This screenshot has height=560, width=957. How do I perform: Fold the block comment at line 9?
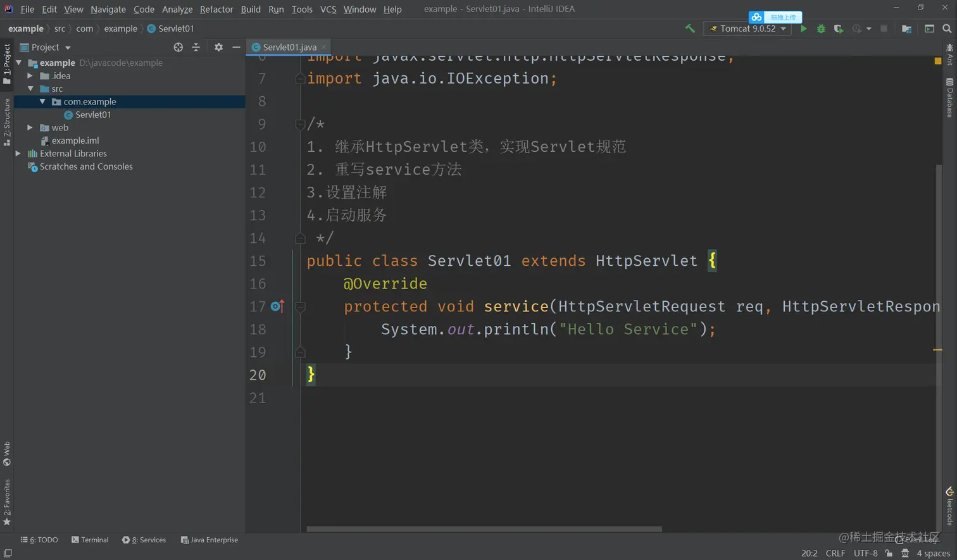tap(300, 124)
